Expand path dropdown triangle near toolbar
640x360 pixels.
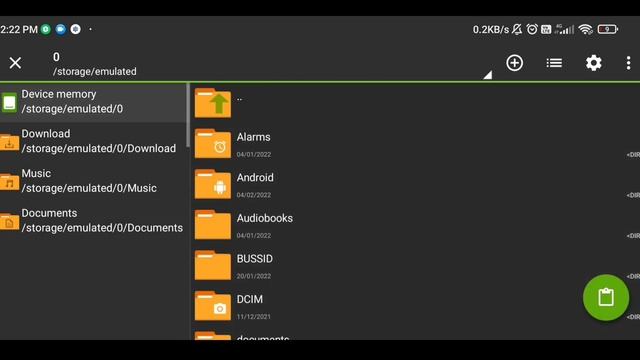tap(488, 75)
